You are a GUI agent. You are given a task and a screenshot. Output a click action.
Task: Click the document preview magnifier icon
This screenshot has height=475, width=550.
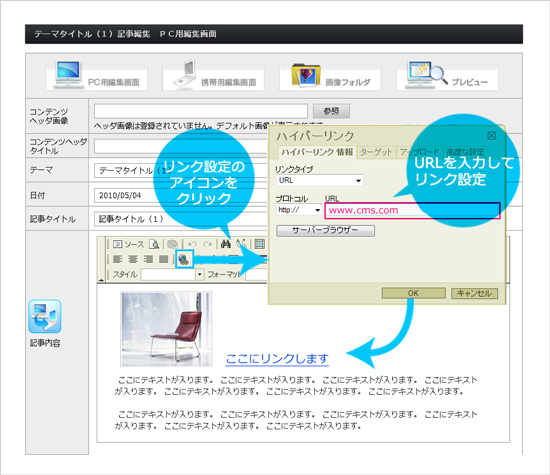(x=154, y=244)
